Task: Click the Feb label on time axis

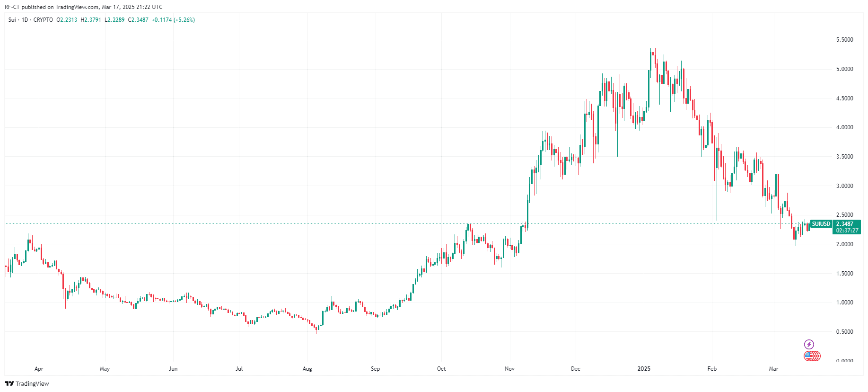Action: click(712, 369)
